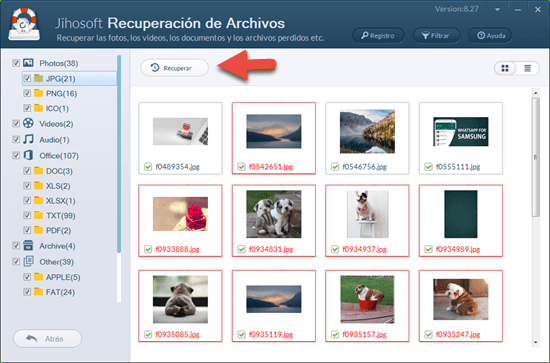Select the Photos(38) tree label

59,63
